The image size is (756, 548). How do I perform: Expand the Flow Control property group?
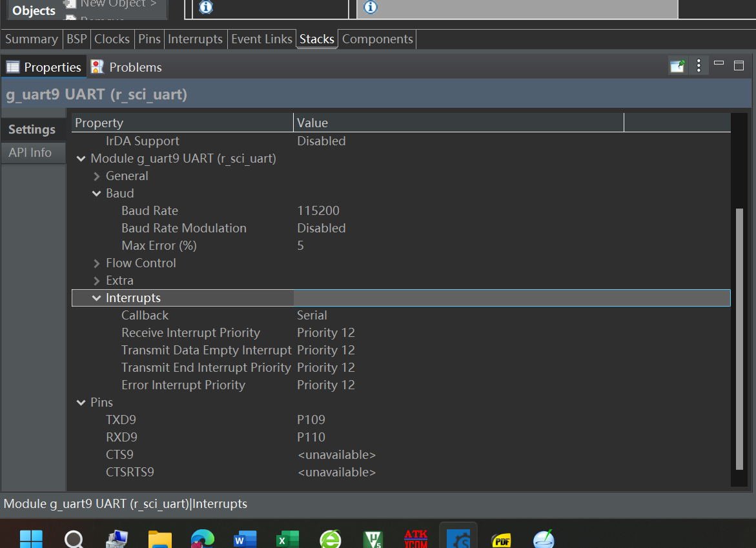point(96,263)
